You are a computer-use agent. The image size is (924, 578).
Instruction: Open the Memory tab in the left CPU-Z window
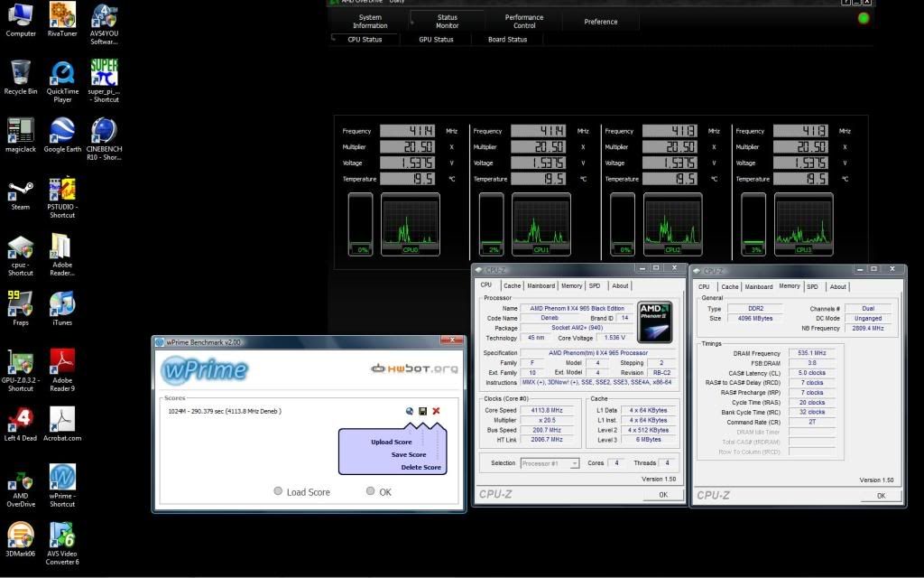pos(571,286)
